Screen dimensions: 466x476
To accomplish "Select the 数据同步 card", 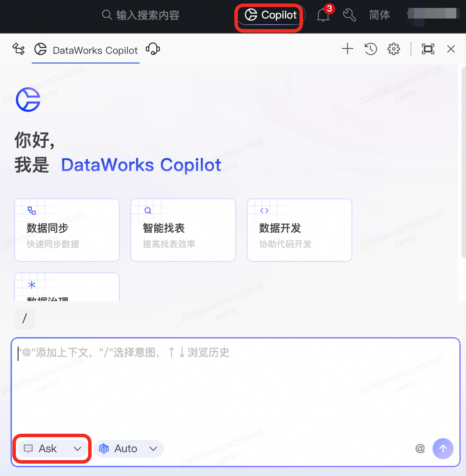I will 67,230.
